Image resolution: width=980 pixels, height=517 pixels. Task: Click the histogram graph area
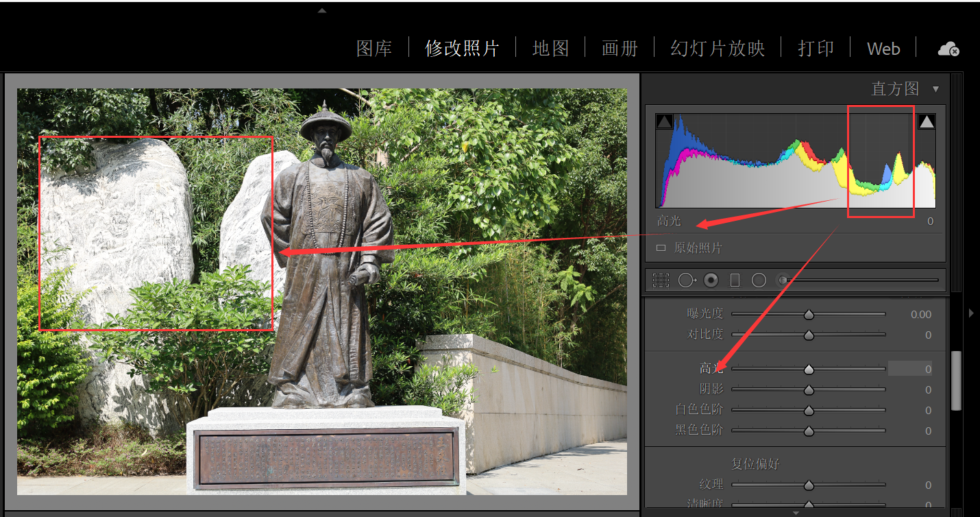(795, 160)
